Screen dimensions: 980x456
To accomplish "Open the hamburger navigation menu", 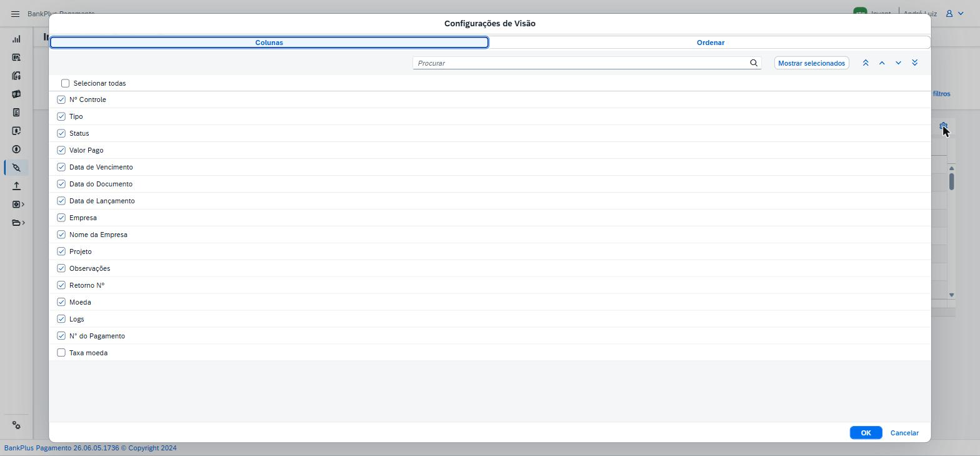I will (x=15, y=14).
